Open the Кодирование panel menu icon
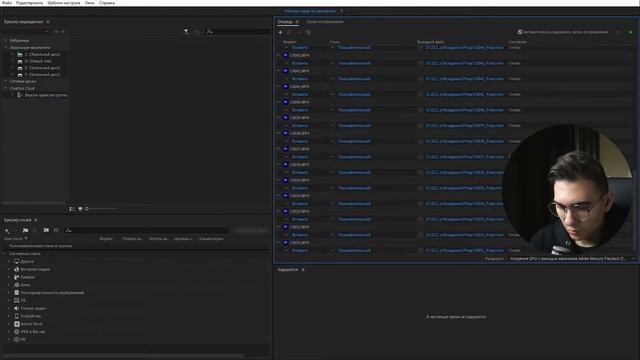Image resolution: width=640 pixels, height=360 pixels. (x=303, y=270)
